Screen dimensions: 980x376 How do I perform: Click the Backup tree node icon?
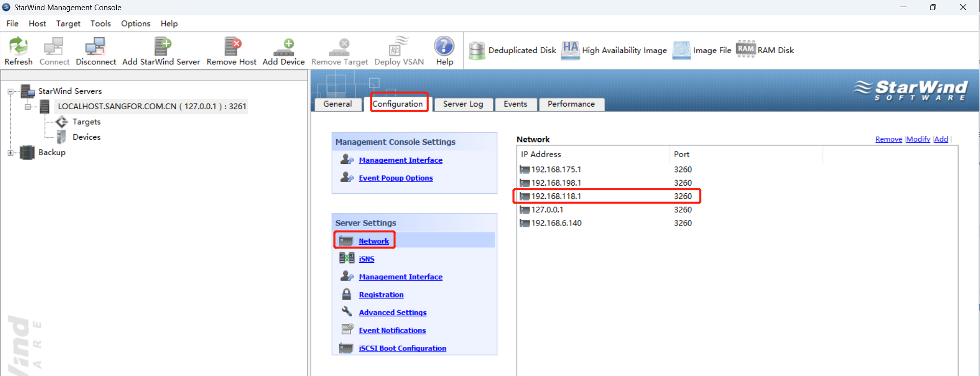pyautogui.click(x=27, y=152)
